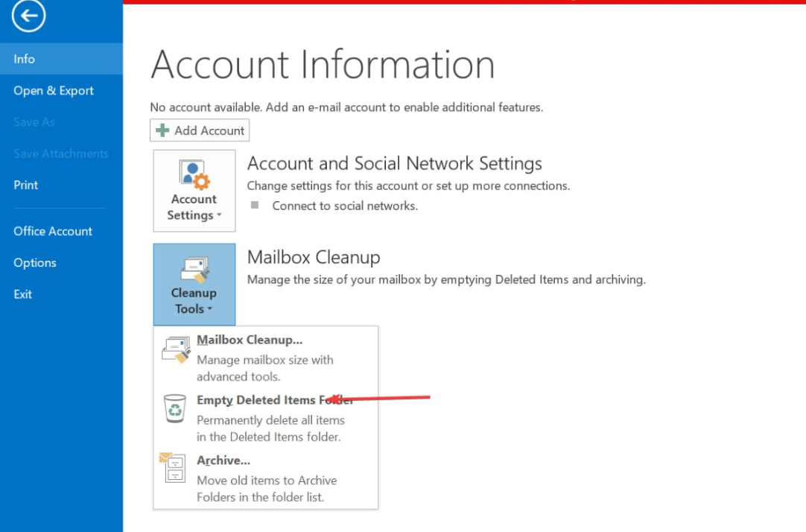Open the Info tab in sidebar

pos(61,59)
